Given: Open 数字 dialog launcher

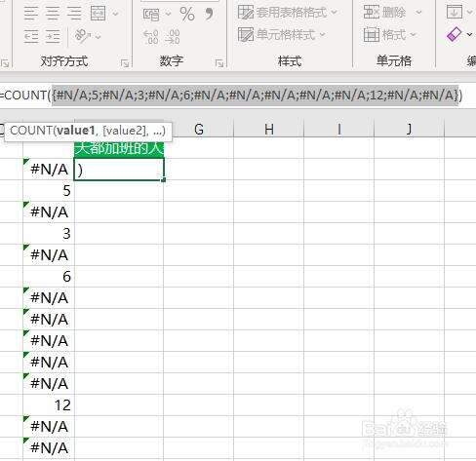Looking at the screenshot, I should pos(219,63).
